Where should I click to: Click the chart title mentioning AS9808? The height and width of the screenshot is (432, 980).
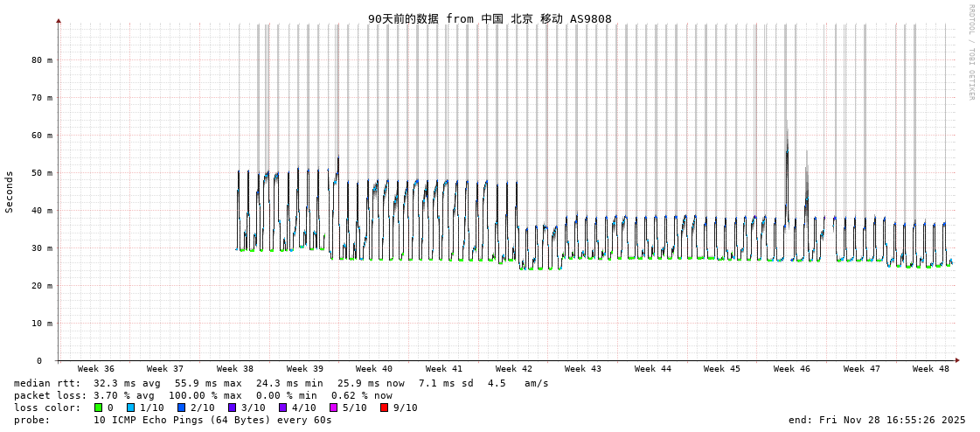point(490,19)
